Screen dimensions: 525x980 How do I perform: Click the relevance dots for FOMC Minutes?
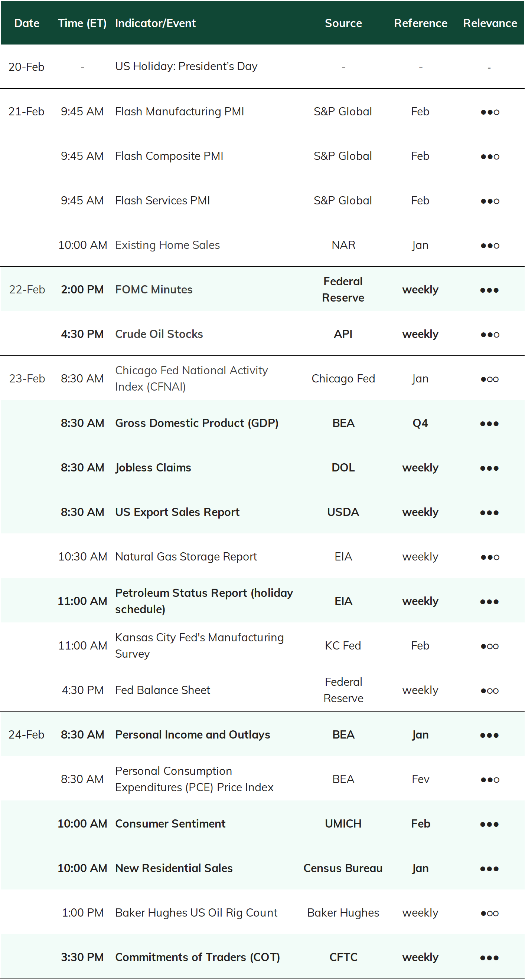click(x=489, y=290)
